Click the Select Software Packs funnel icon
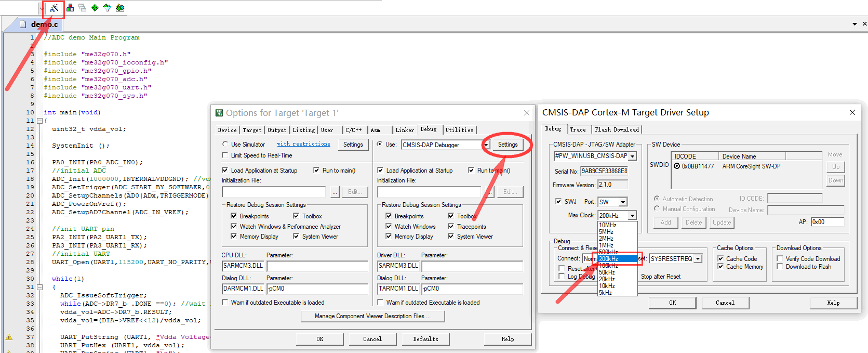The width and height of the screenshot is (868, 353). point(107,8)
